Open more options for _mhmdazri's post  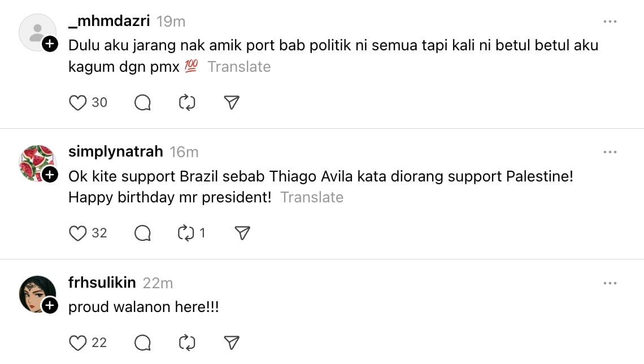click(x=610, y=21)
